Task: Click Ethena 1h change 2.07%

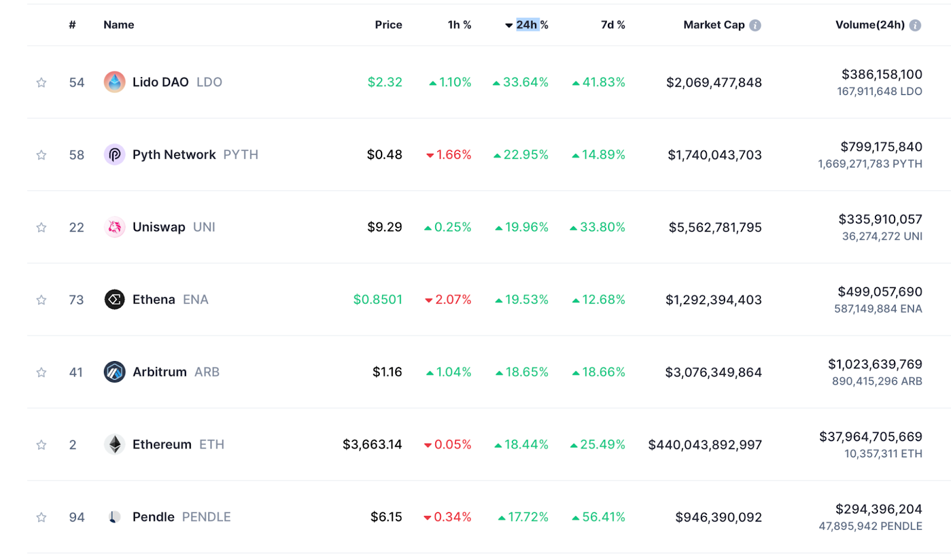Action: [448, 299]
